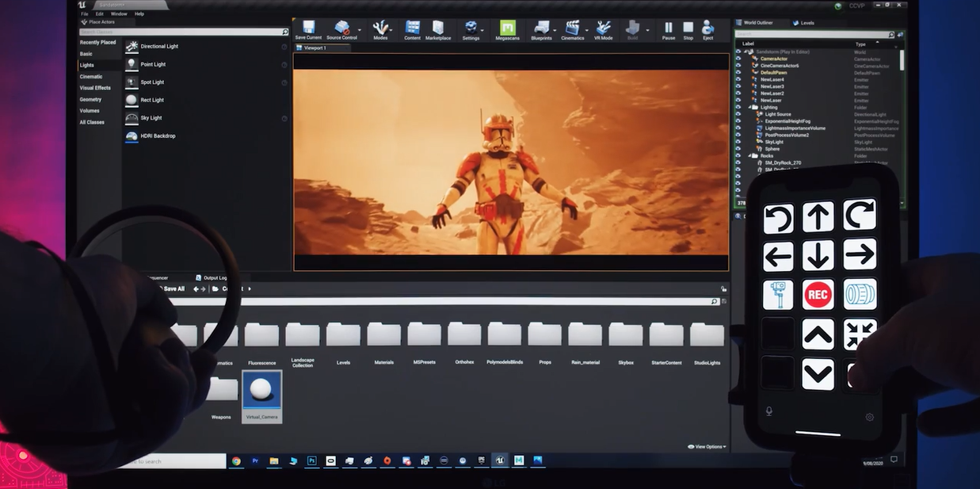
Task: Tap the right arrow on the phone
Action: pyautogui.click(x=860, y=254)
